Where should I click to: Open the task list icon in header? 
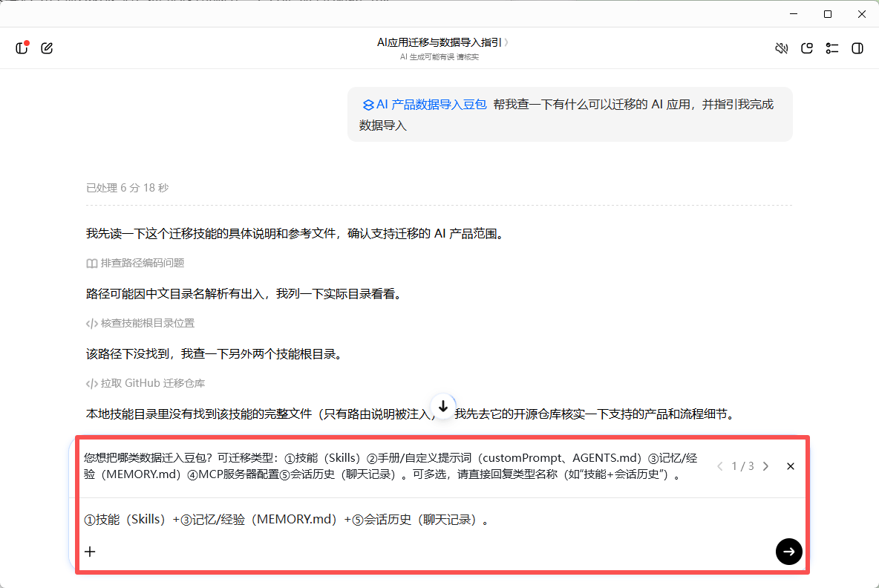[x=832, y=48]
